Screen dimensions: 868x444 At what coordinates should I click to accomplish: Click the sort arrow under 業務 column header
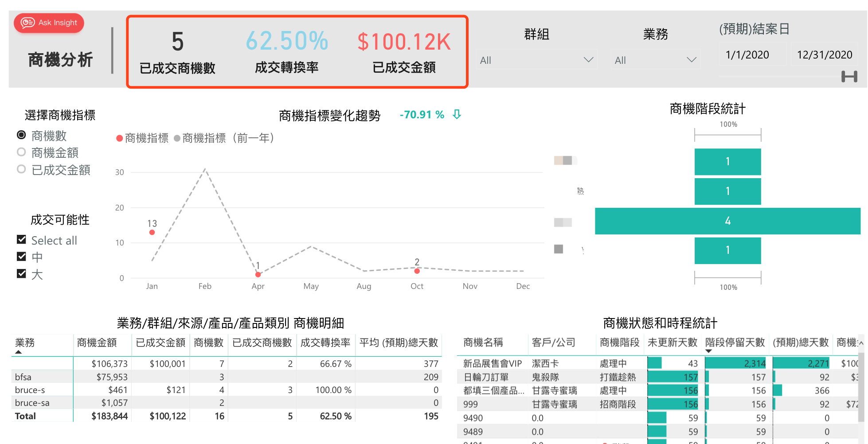(x=18, y=352)
